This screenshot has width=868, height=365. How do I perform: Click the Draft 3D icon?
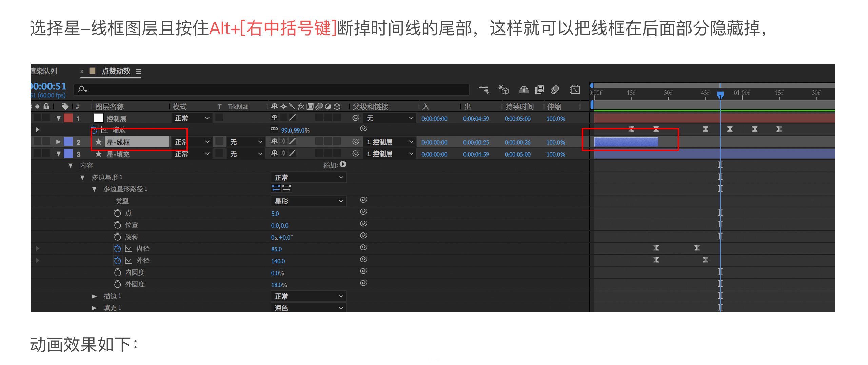click(x=504, y=89)
